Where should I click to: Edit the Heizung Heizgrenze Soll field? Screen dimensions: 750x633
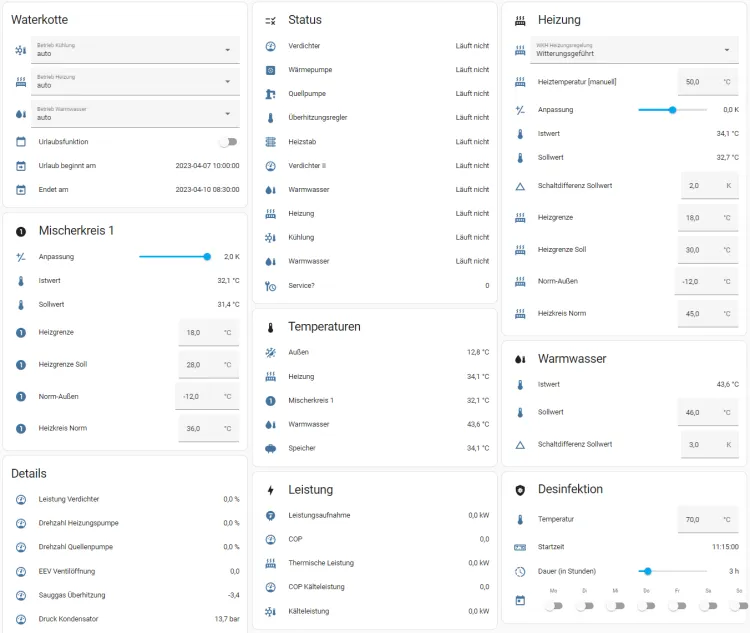(708, 250)
